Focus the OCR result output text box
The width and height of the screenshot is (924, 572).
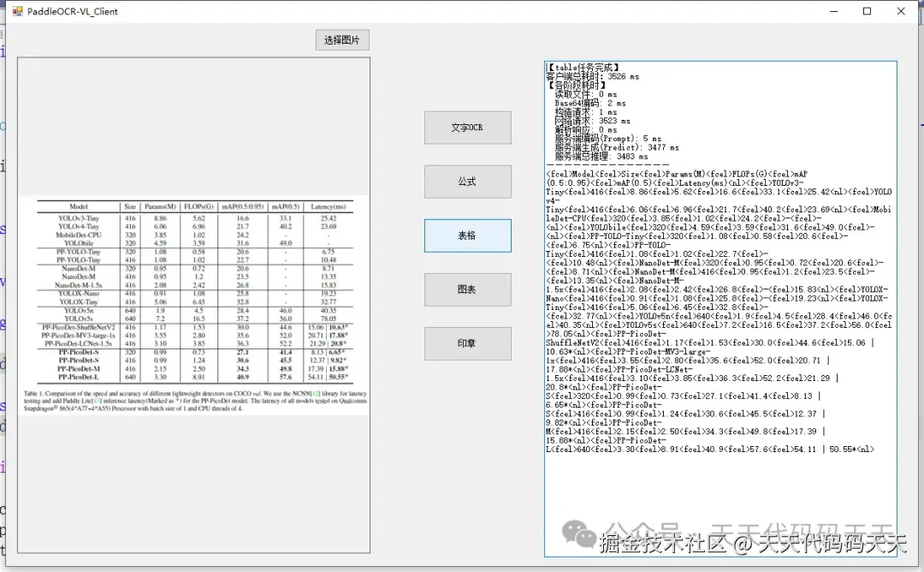click(x=720, y=308)
